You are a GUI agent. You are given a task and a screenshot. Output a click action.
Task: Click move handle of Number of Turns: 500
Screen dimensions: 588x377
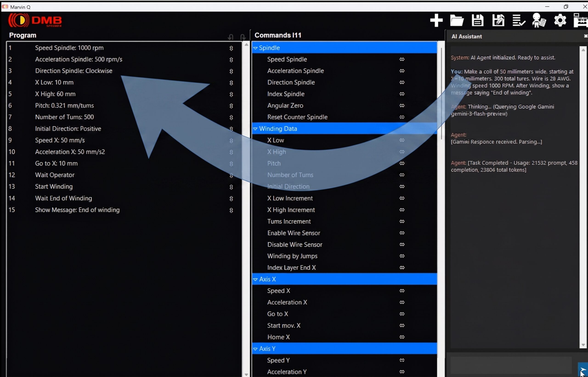[x=231, y=117]
